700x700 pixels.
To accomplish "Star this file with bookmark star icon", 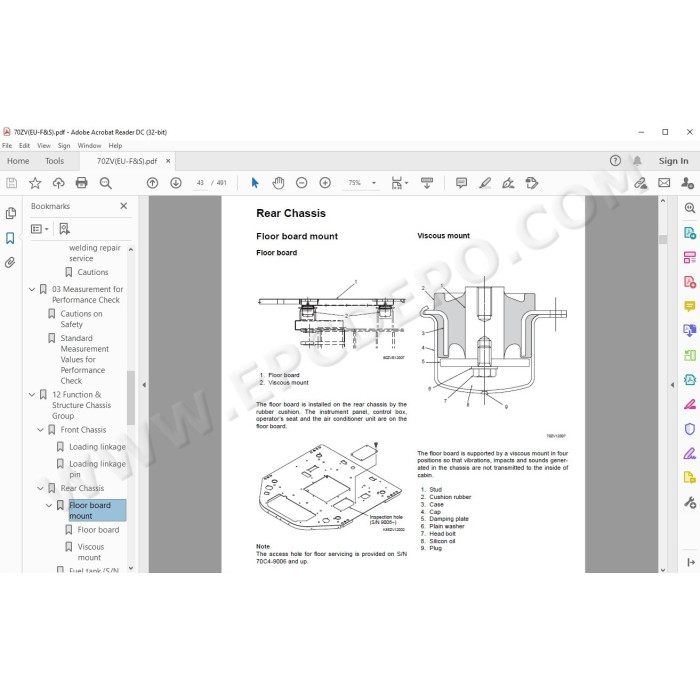I will 35,183.
